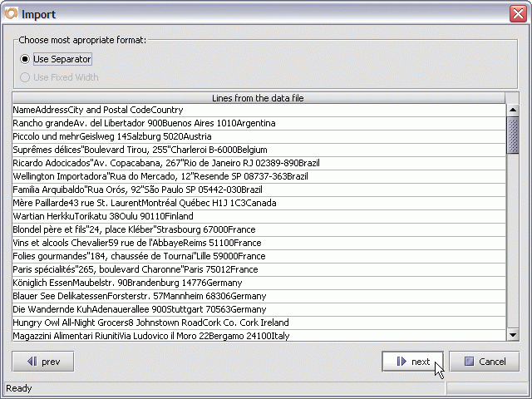Go back with the prev button

click(x=43, y=362)
